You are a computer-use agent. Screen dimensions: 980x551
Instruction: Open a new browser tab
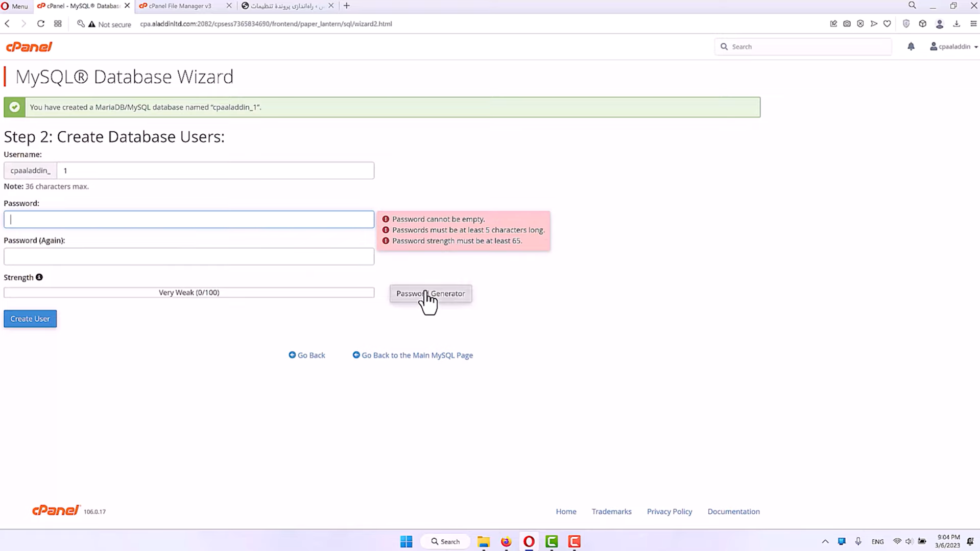tap(347, 6)
